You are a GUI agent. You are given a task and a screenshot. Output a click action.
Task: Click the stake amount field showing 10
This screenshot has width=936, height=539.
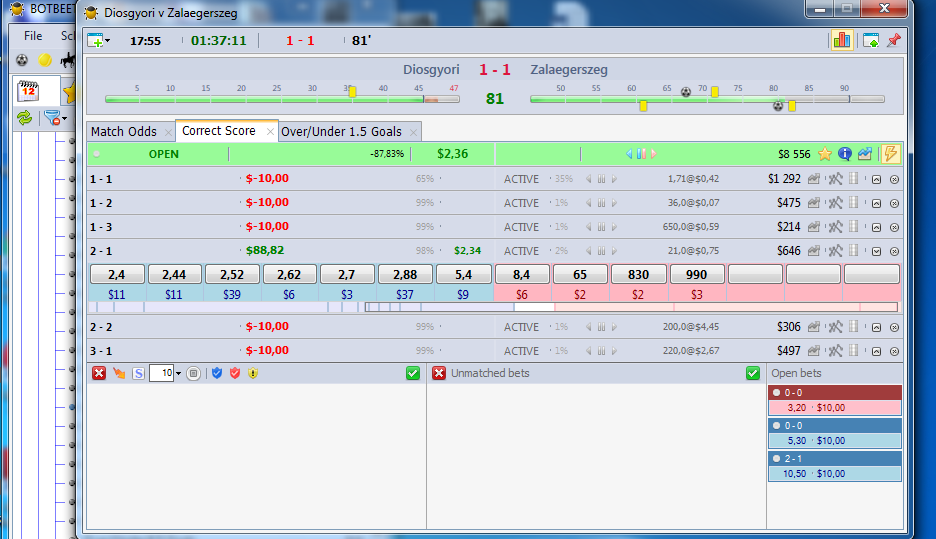161,373
